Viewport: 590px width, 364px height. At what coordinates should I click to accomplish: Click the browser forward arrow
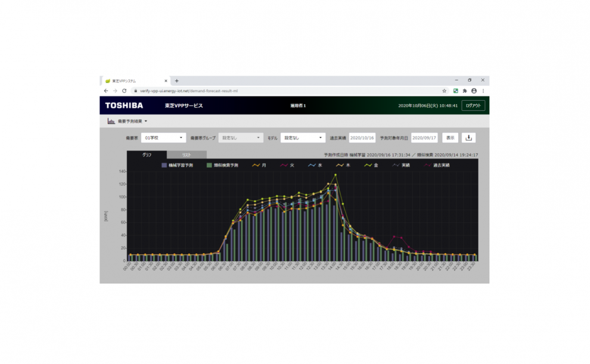(115, 91)
